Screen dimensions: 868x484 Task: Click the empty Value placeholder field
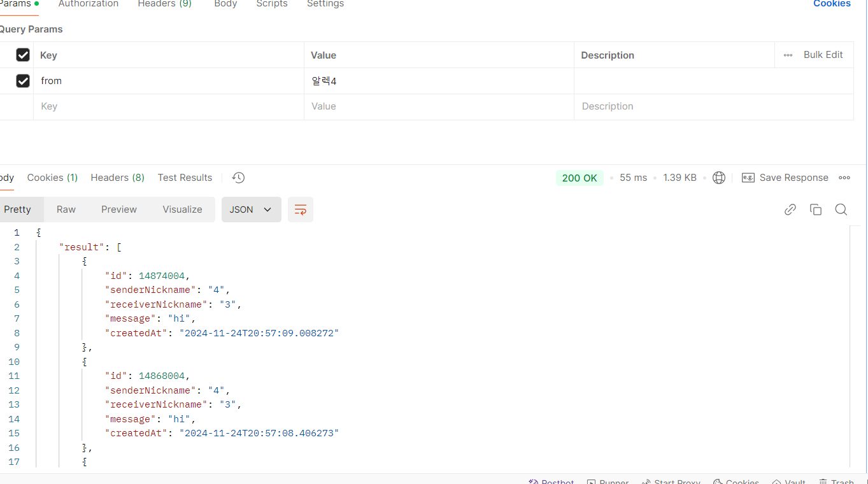[439, 106]
